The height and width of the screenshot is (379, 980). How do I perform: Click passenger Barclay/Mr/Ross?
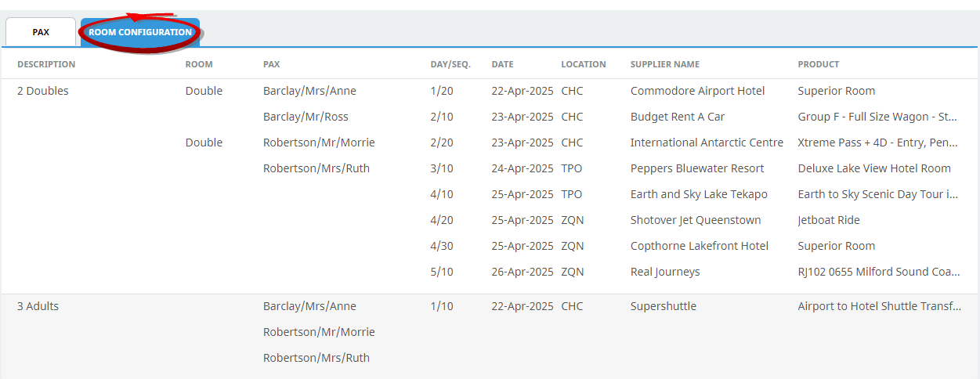[306, 117]
